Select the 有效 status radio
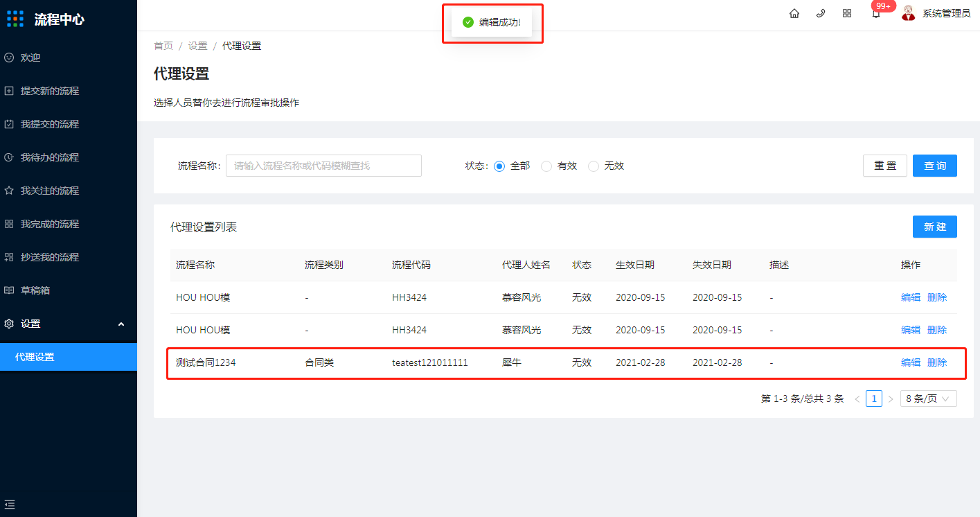The width and height of the screenshot is (980, 517). click(546, 166)
